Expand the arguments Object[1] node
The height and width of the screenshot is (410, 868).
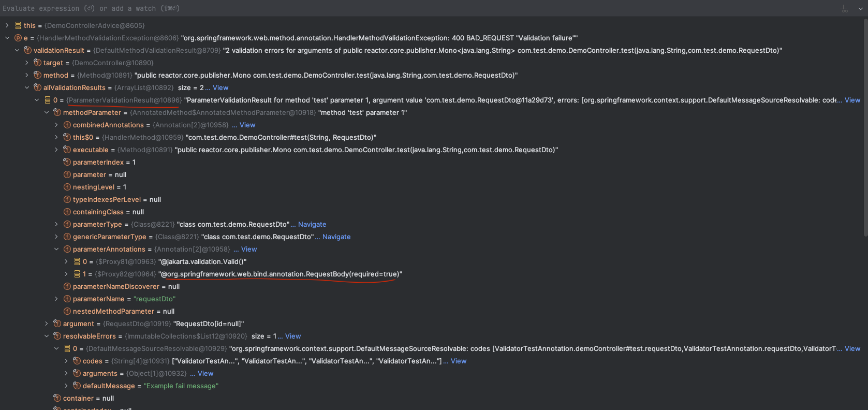(66, 373)
